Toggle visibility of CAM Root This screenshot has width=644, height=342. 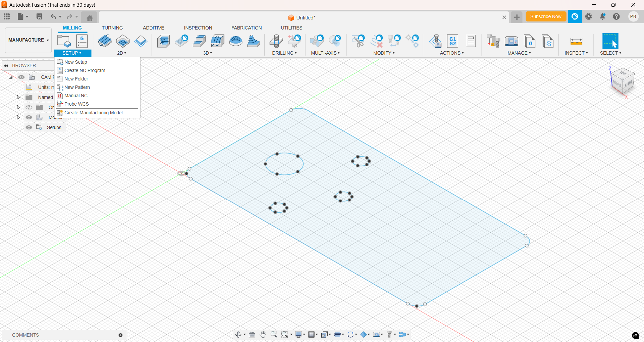point(21,77)
